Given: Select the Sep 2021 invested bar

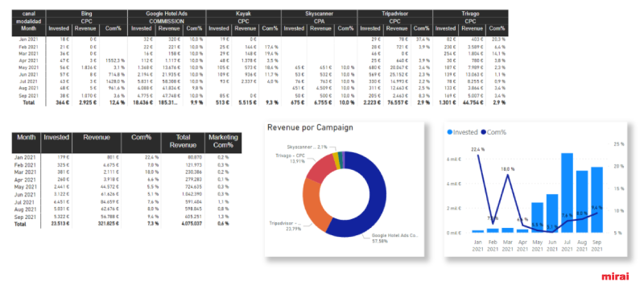Looking at the screenshot, I should click(597, 200).
